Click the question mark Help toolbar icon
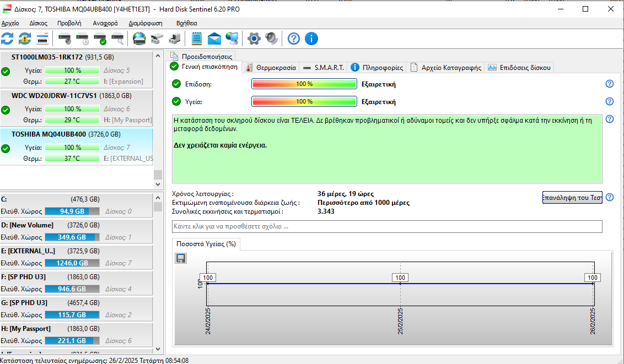624x364 pixels. coord(294,39)
